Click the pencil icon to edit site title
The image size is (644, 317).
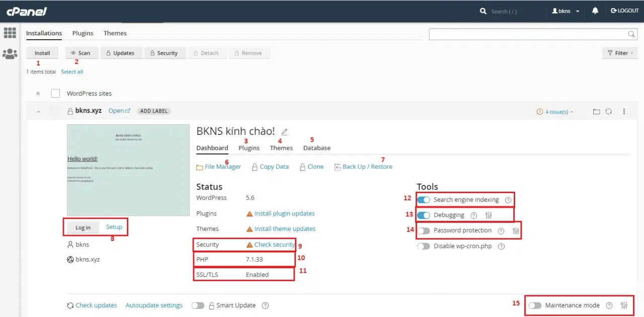[284, 132]
